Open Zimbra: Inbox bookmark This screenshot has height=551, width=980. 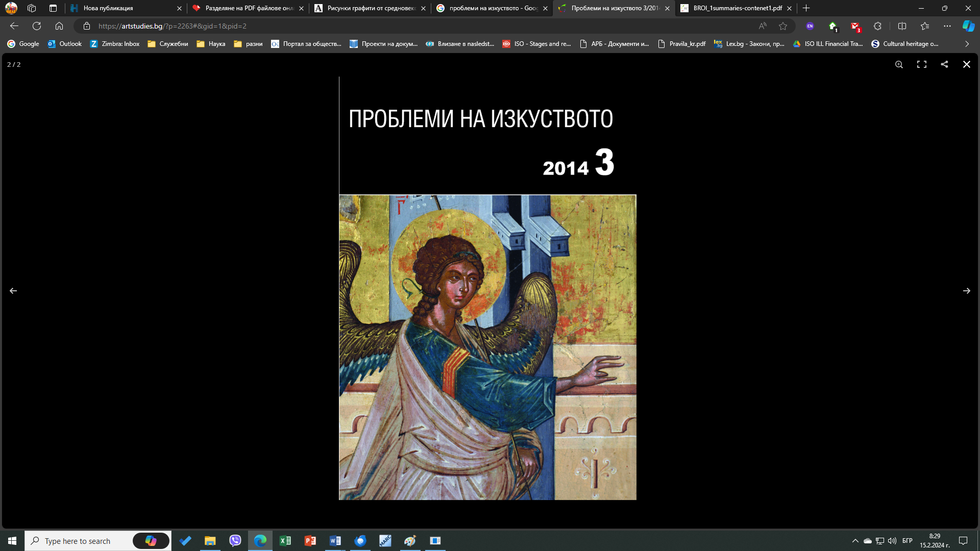point(115,44)
